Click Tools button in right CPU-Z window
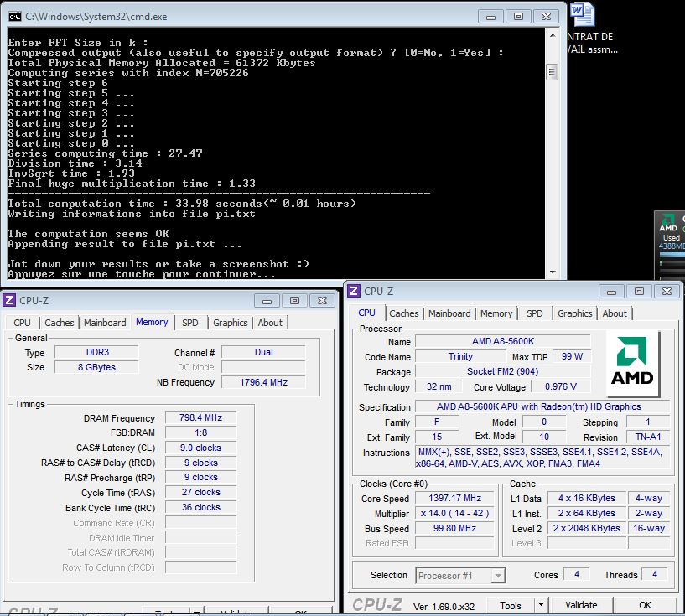Screen dimensions: 685x616 coord(511,605)
